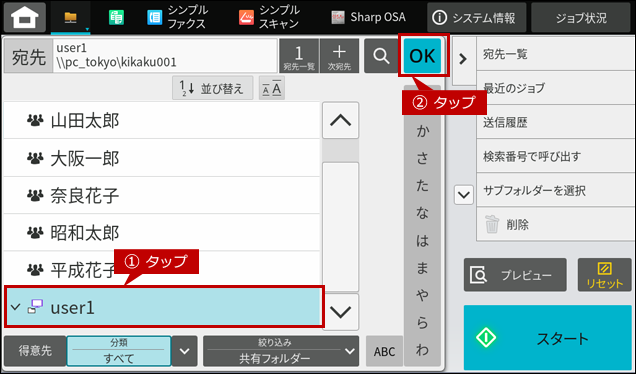This screenshot has height=374, width=636.
Task: Jump to さ index
Action: (x=422, y=159)
